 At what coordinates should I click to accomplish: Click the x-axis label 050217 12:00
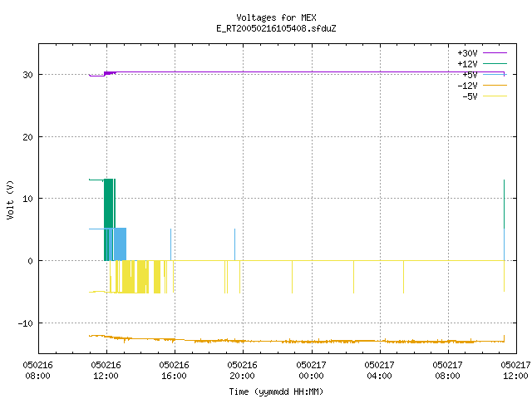point(515,371)
